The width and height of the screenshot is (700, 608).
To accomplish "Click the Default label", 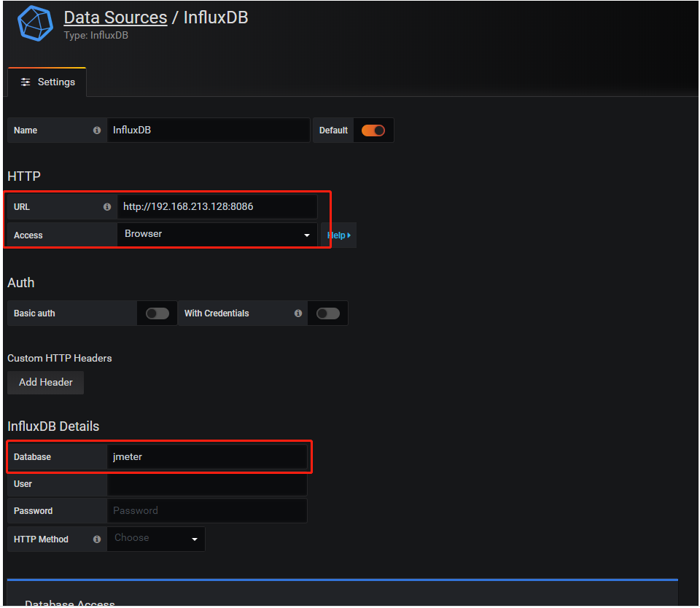I will point(333,130).
